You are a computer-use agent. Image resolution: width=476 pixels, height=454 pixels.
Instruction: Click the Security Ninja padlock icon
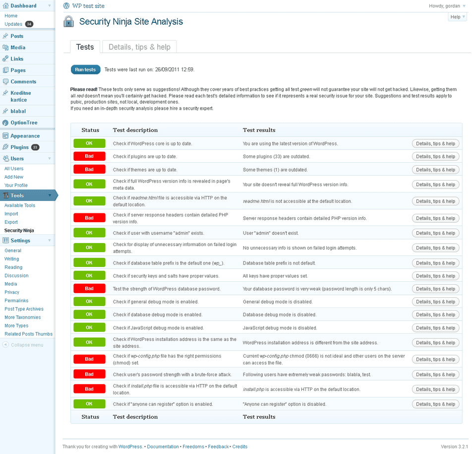68,21
